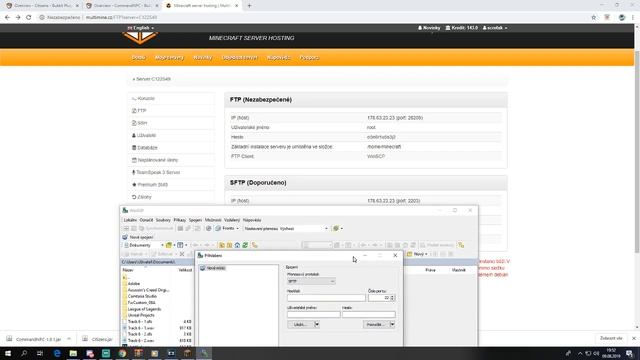Click the WinSCP FTP client link

click(x=376, y=156)
